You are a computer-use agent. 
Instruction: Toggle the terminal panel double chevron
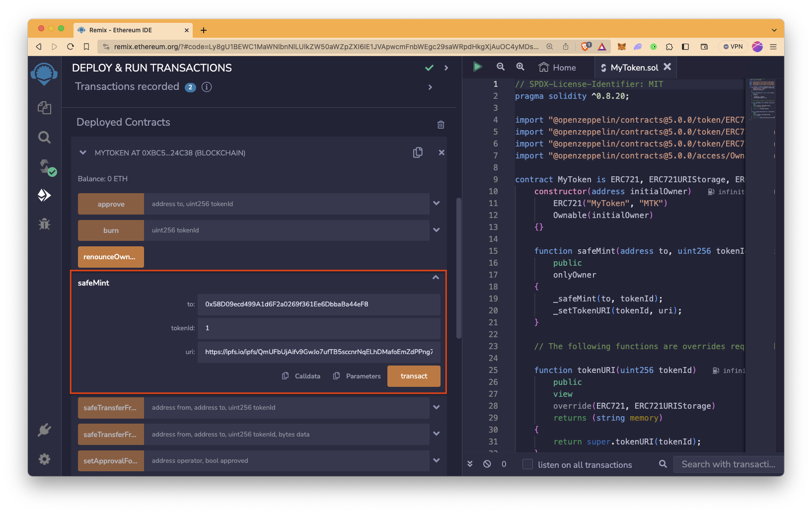(x=470, y=464)
